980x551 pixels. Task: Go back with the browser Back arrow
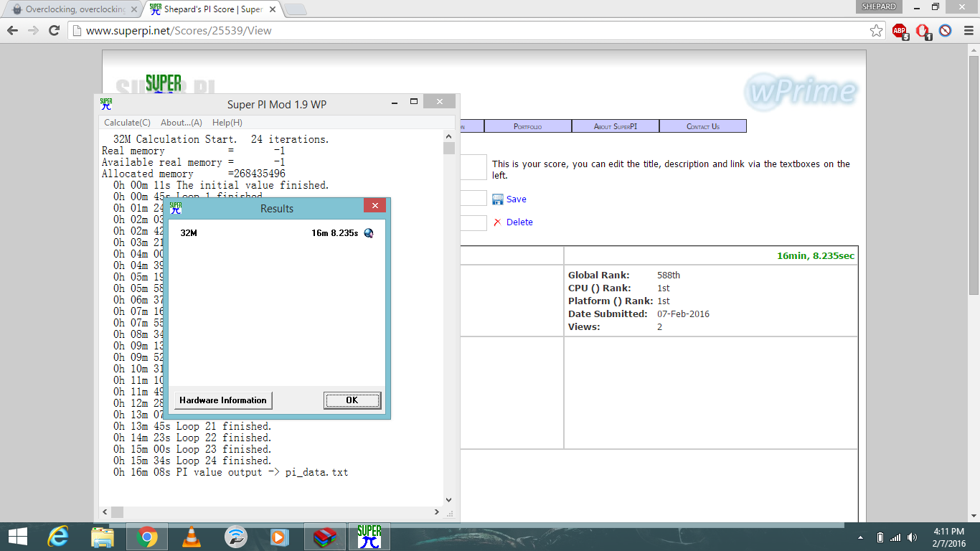[x=12, y=31]
